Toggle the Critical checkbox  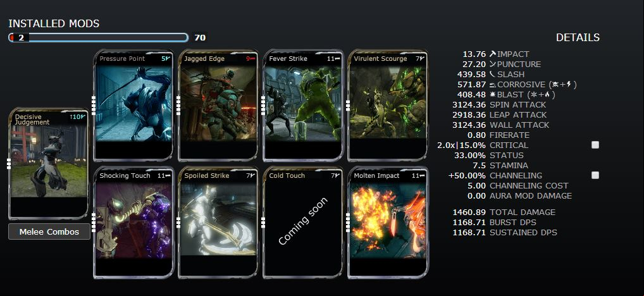595,145
